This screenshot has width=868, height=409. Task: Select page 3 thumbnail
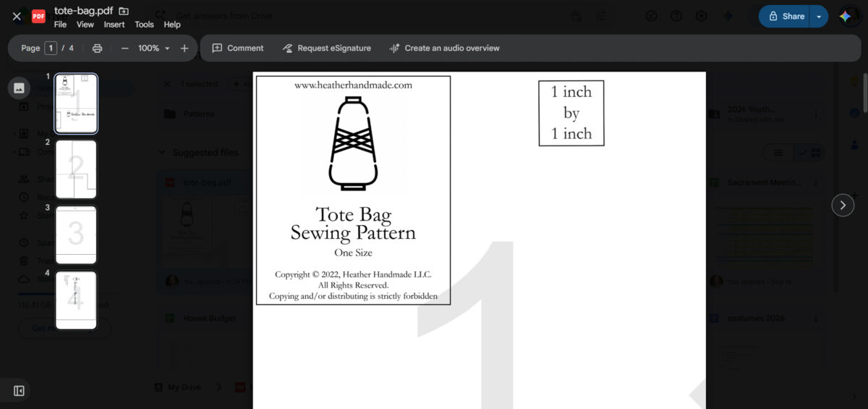pos(76,235)
